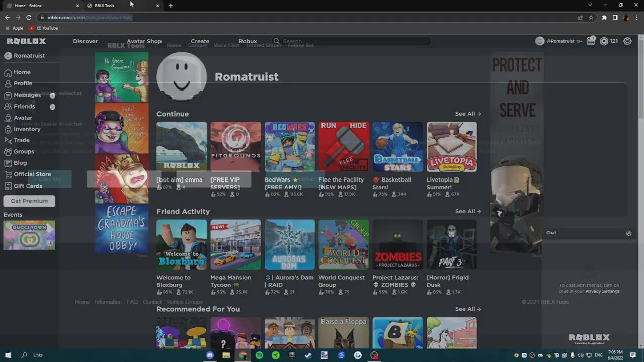The height and width of the screenshot is (362, 644).
Task: Open the Livetopia game thumbnail
Action: tap(452, 147)
